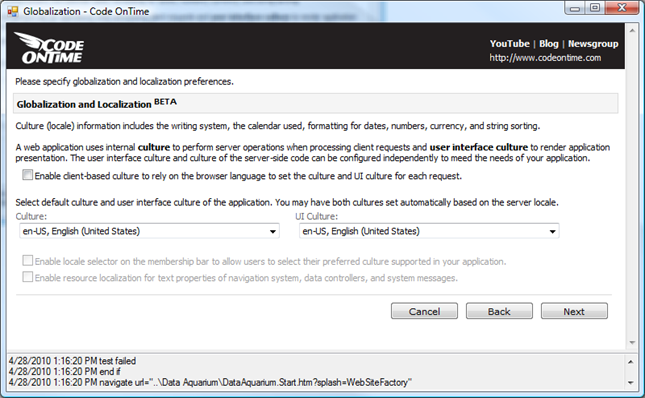Image resolution: width=645 pixels, height=398 pixels.
Task: Click the 'UI Culture:' field label
Action: pyautogui.click(x=316, y=216)
